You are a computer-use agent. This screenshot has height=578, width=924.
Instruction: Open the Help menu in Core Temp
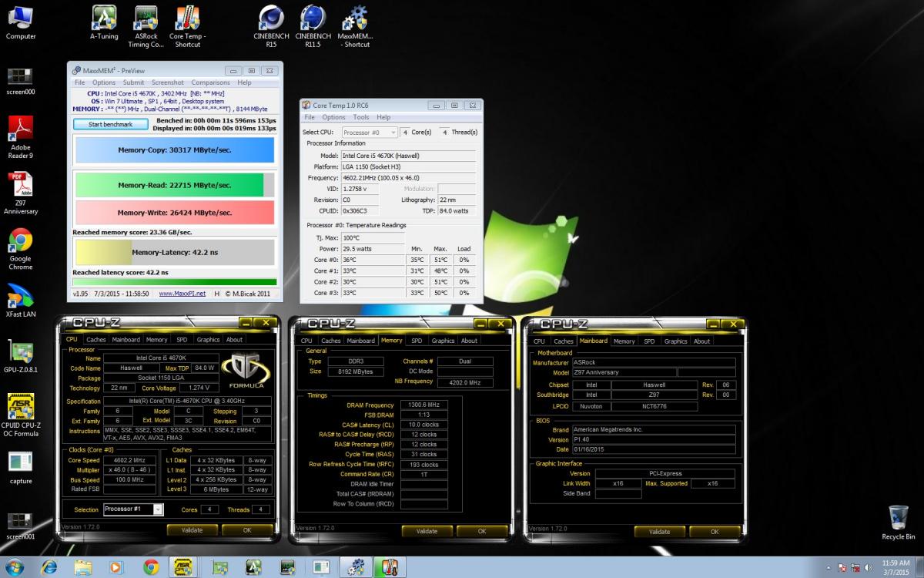(383, 117)
